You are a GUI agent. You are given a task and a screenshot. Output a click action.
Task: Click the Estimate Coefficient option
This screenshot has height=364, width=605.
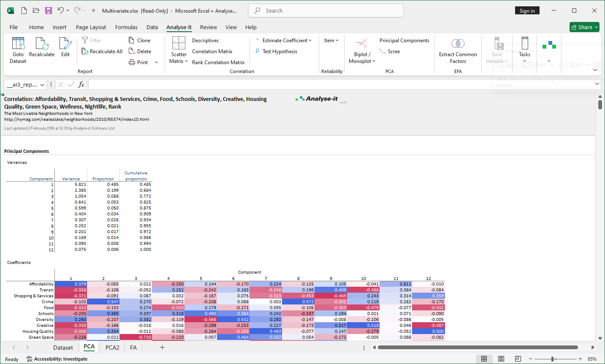[284, 41]
